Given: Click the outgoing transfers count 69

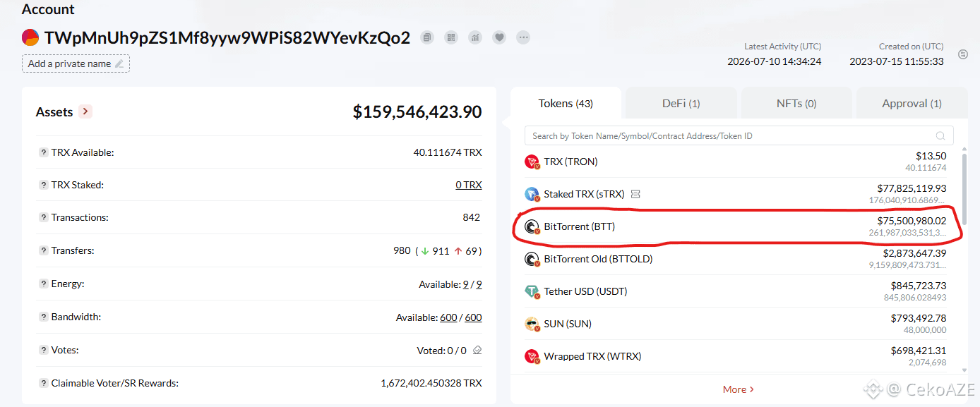Looking at the screenshot, I should 472,250.
